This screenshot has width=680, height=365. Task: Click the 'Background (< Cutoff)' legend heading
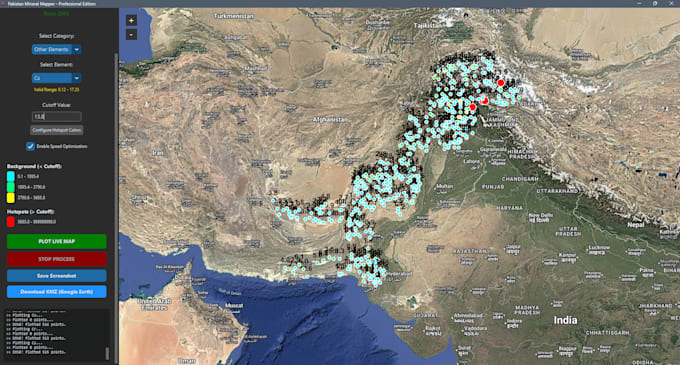(x=34, y=166)
